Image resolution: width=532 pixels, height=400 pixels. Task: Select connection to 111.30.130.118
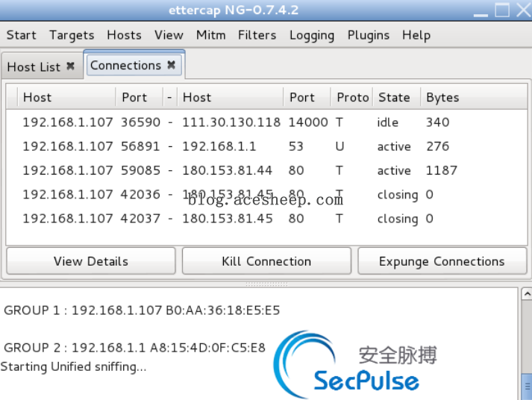click(266, 122)
